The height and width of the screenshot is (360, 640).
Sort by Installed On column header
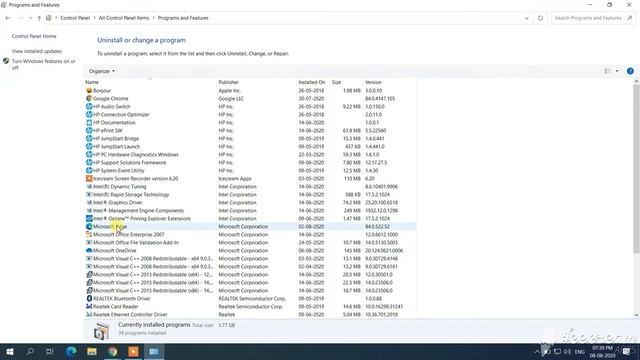click(x=313, y=82)
